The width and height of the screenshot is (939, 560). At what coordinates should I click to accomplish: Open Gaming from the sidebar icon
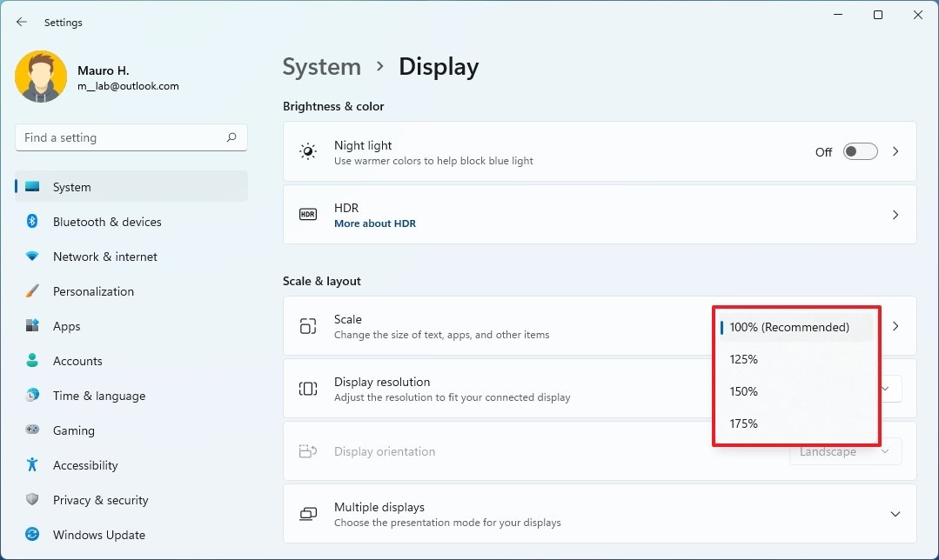(31, 430)
